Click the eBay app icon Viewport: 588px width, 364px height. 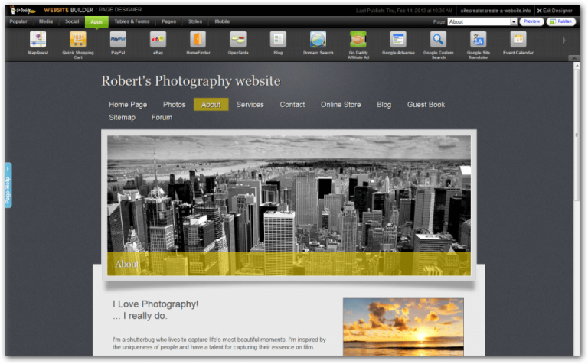coord(158,40)
